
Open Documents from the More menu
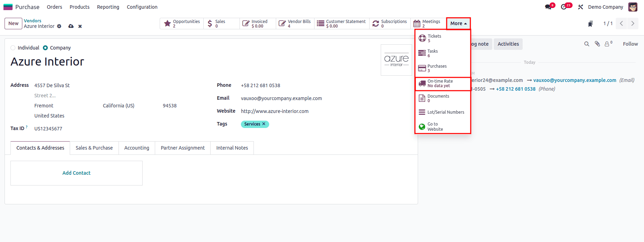tap(443, 98)
